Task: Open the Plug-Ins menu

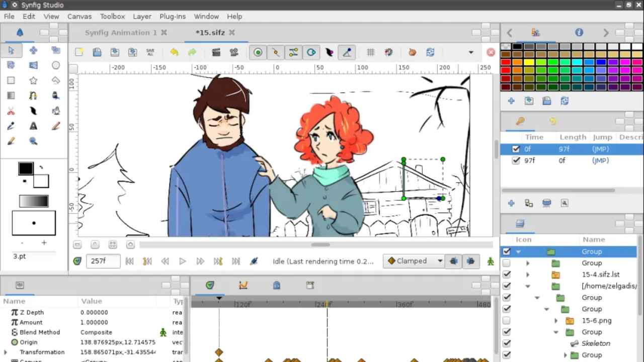Action: [173, 16]
